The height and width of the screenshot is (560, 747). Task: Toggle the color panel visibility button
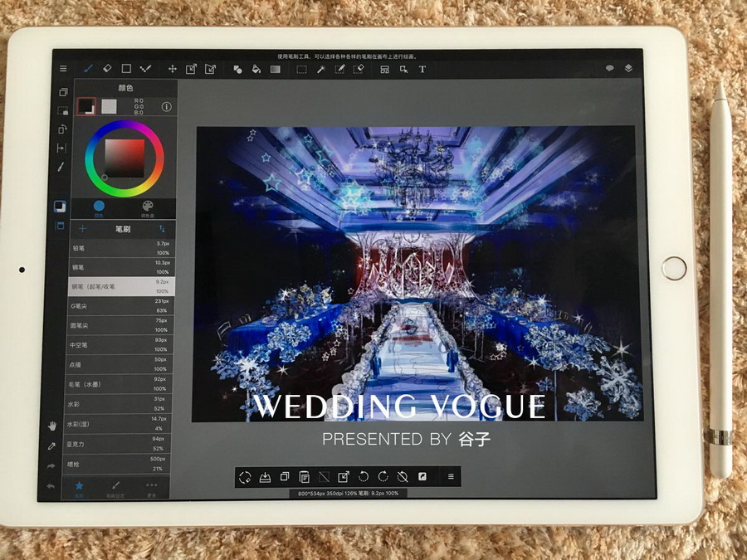(x=61, y=207)
